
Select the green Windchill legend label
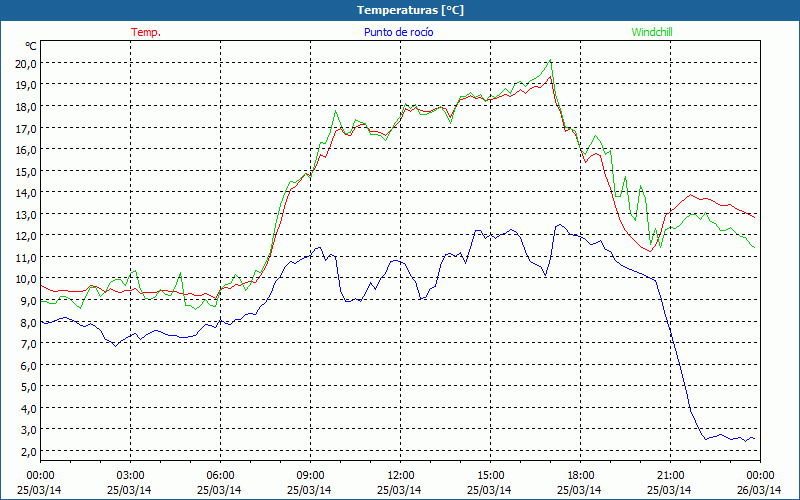pos(652,32)
